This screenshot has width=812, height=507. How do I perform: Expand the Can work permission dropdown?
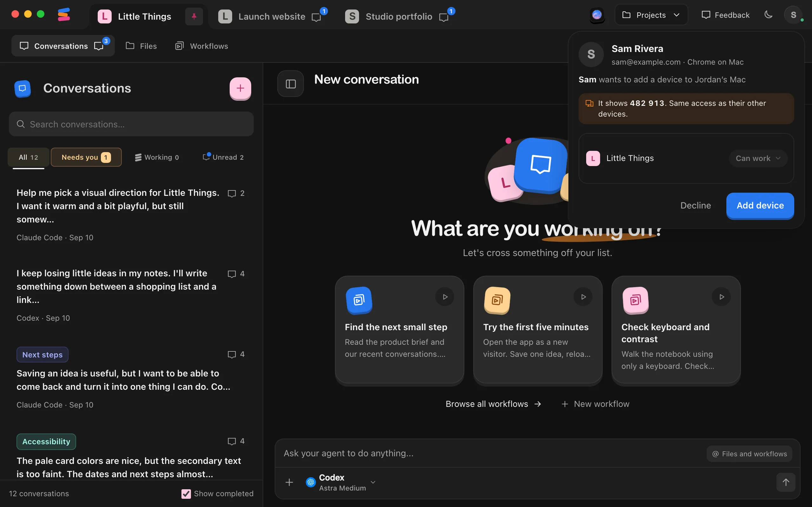pyautogui.click(x=758, y=158)
